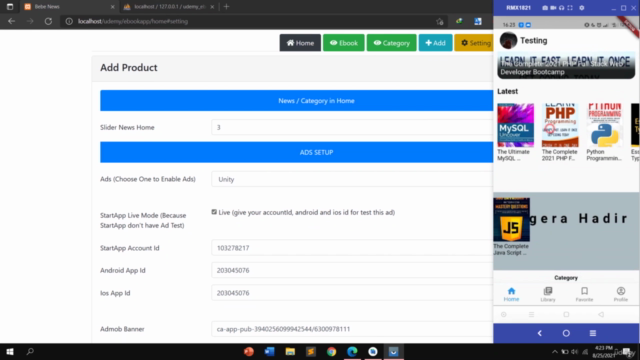Tap the Library tab in phone app

click(548, 294)
